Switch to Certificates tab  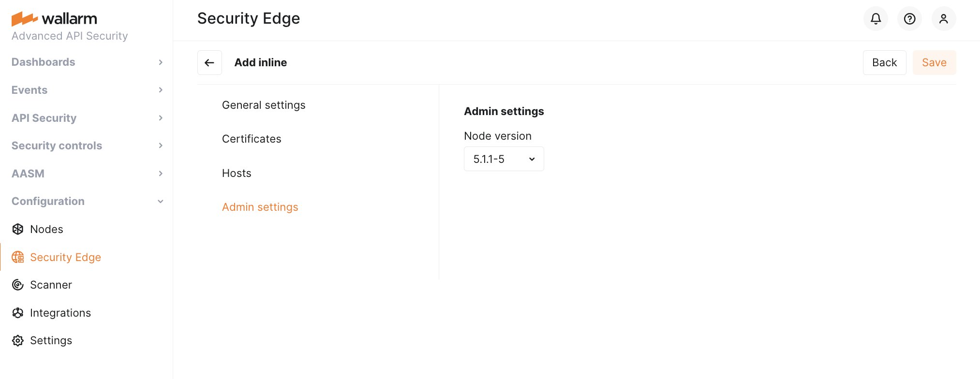tap(252, 139)
